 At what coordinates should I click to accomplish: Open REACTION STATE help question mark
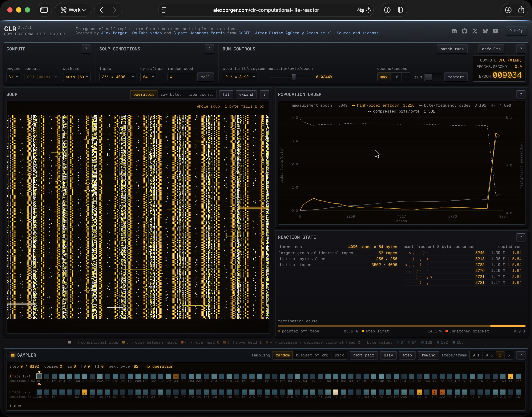click(521, 237)
